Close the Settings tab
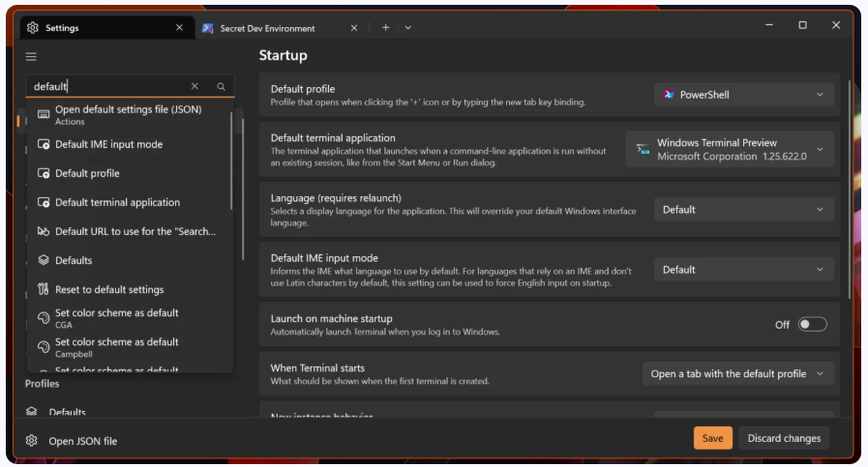 (179, 28)
